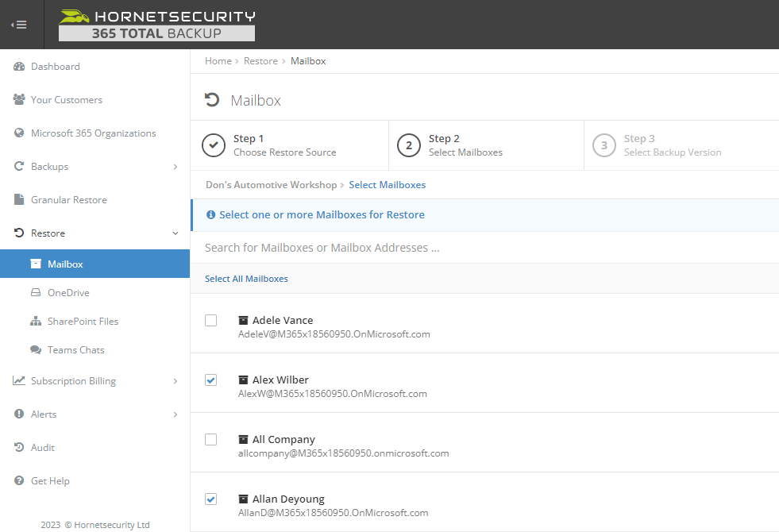Click the All Company mailbox name
Screen dimensions: 779x532
click(x=283, y=440)
